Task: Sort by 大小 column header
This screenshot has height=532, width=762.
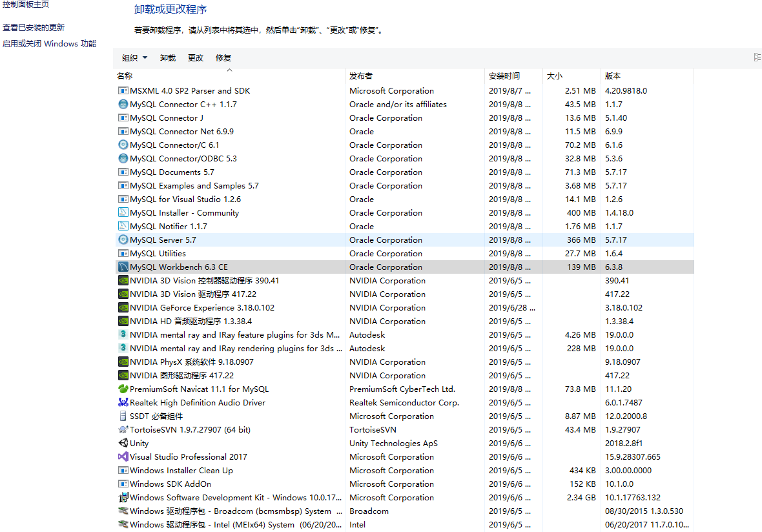Action: [571, 76]
